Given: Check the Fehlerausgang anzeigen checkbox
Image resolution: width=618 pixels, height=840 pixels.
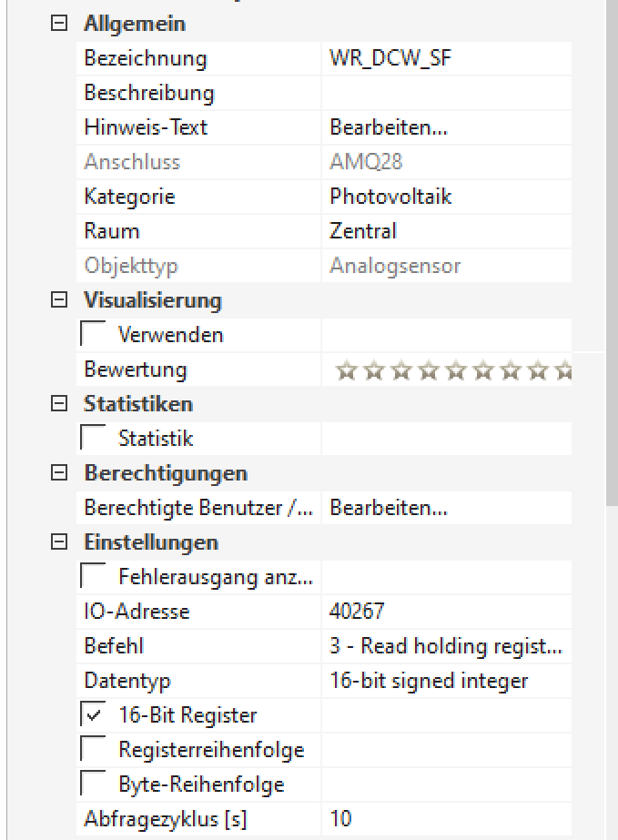Looking at the screenshot, I should pos(95,578).
